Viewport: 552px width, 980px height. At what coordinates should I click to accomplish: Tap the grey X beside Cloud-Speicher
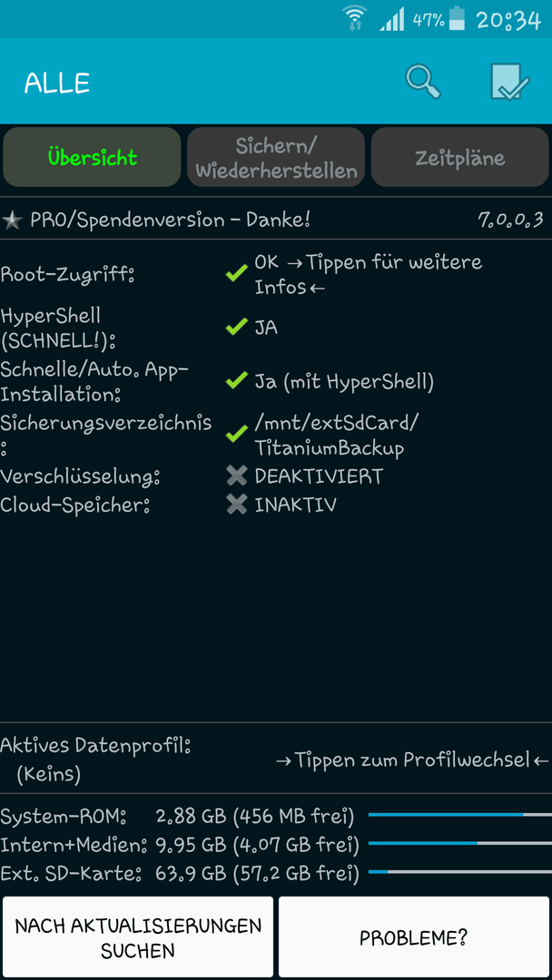(236, 505)
